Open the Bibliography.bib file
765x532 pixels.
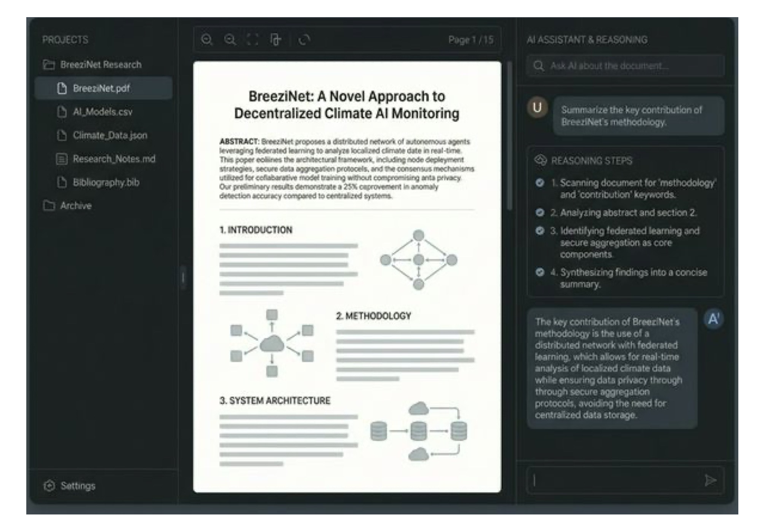(106, 183)
